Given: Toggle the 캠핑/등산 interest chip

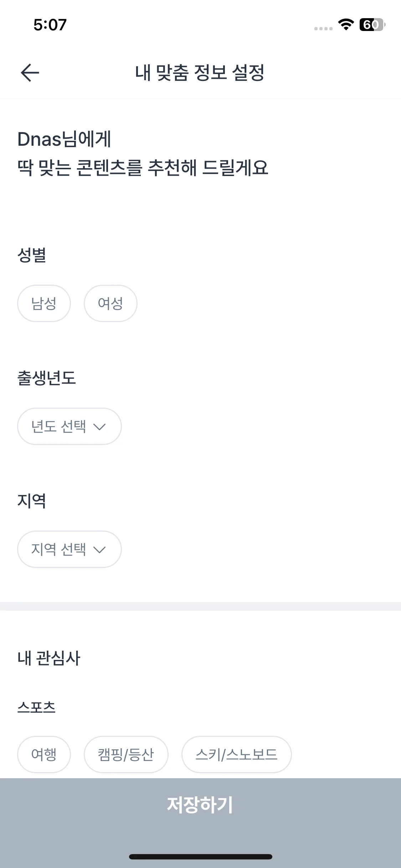Looking at the screenshot, I should pyautogui.click(x=126, y=754).
